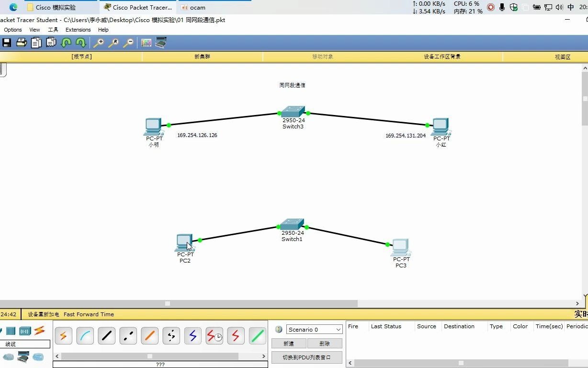
Task: Select the automatic connection lightning icon
Action: 64,336
